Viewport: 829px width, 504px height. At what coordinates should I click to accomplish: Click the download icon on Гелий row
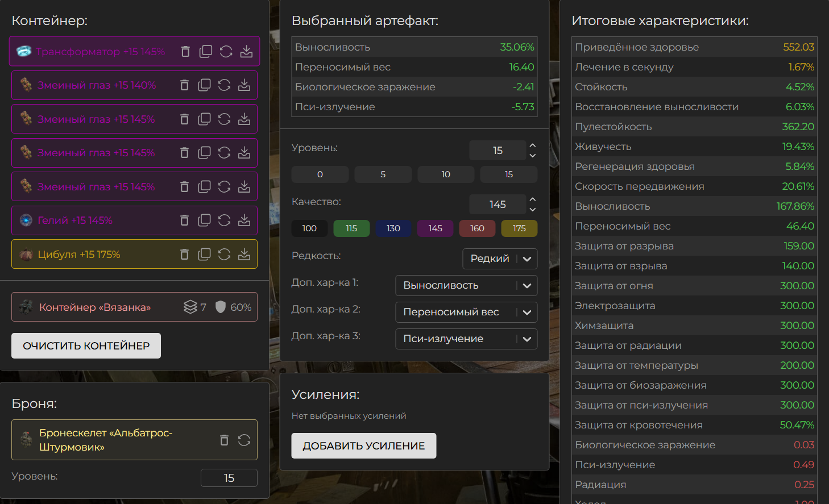pos(244,220)
